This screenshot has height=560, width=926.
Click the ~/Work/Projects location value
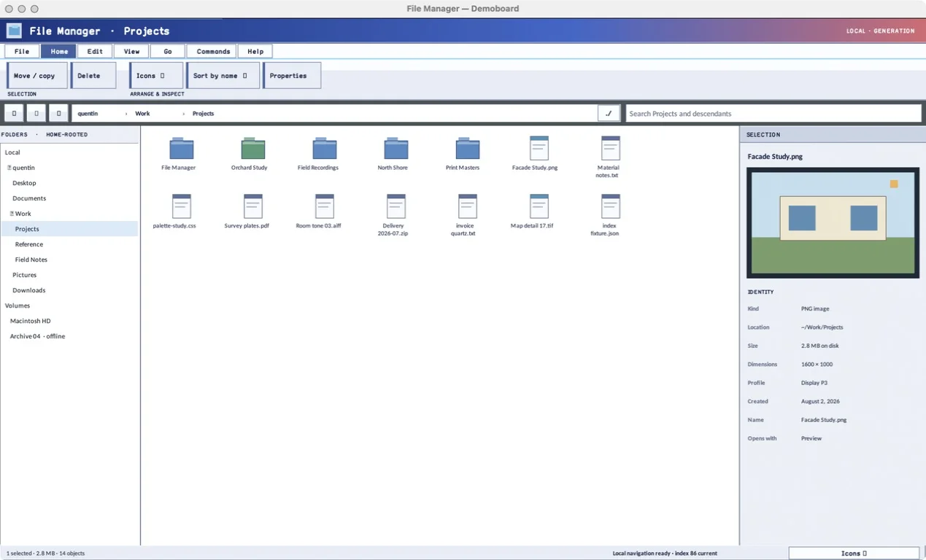pos(822,327)
